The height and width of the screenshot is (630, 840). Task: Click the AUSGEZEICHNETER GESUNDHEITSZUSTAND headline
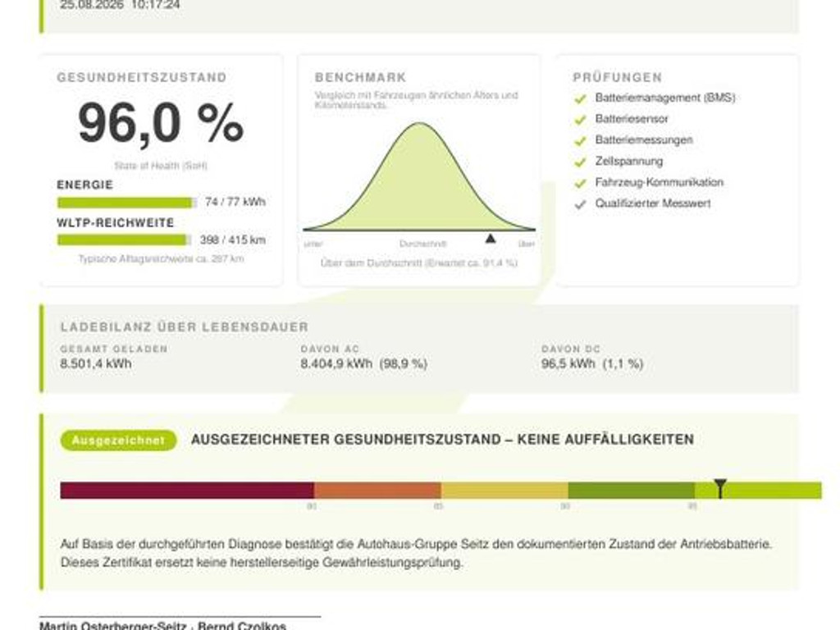point(442,440)
